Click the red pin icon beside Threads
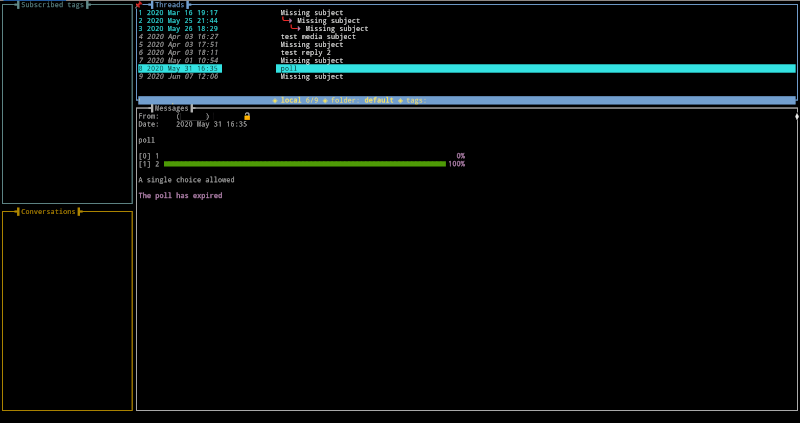The image size is (800, 423). click(138, 5)
